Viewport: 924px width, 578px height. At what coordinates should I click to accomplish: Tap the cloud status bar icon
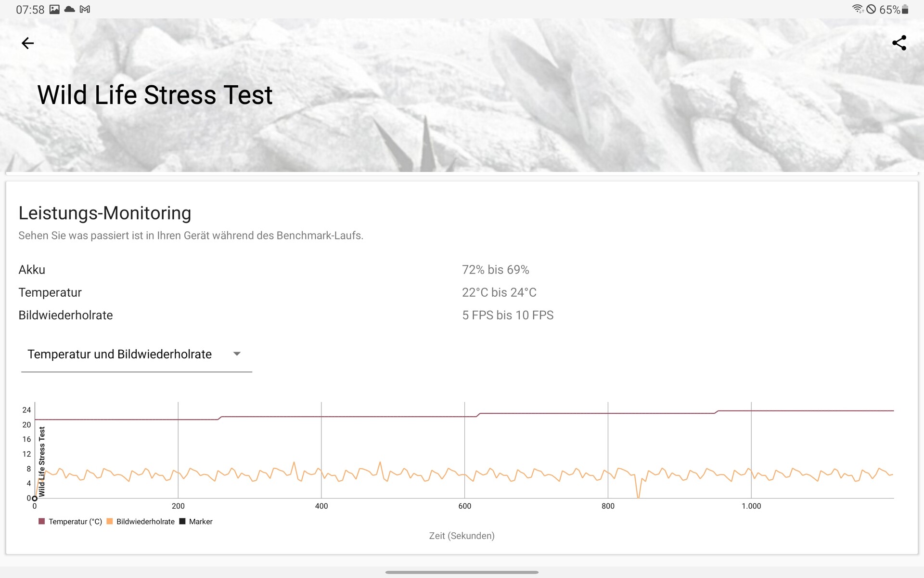tap(70, 10)
